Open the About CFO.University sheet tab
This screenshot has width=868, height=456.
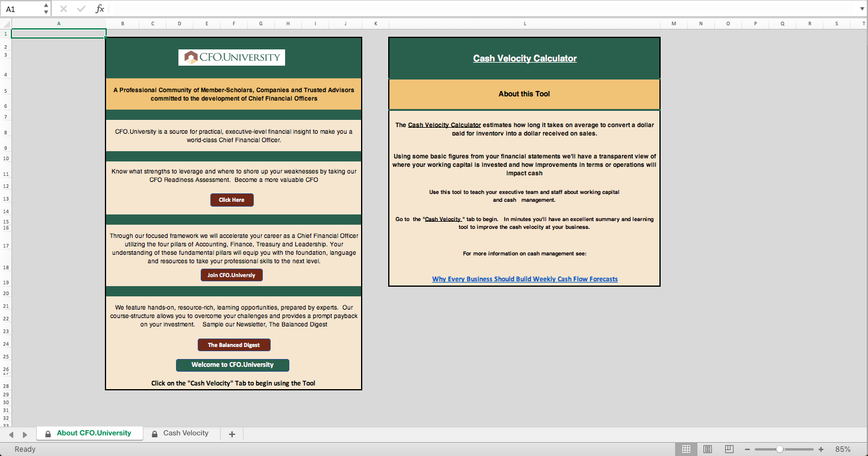click(90, 433)
